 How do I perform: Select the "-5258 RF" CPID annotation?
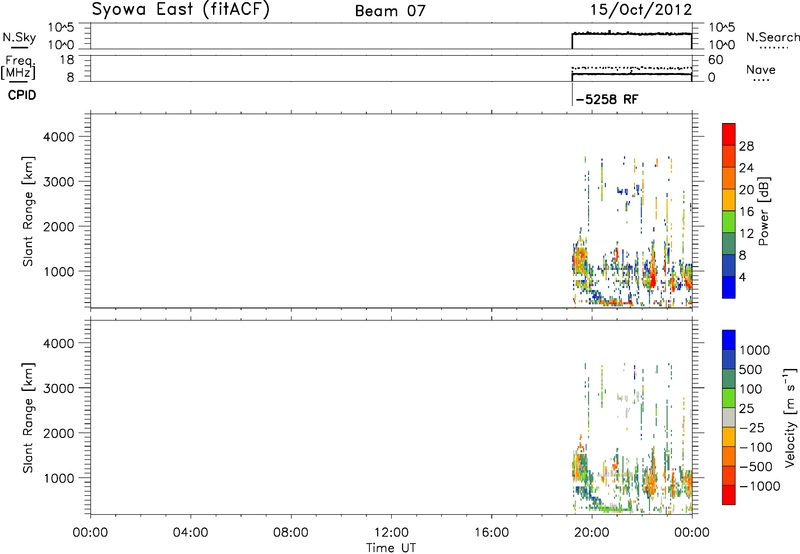[607, 99]
